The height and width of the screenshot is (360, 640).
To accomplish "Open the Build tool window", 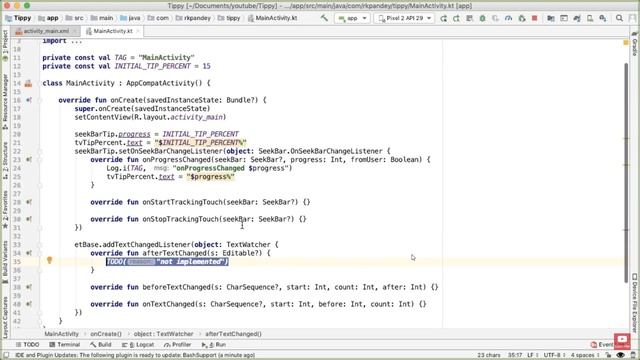I will (101, 345).
